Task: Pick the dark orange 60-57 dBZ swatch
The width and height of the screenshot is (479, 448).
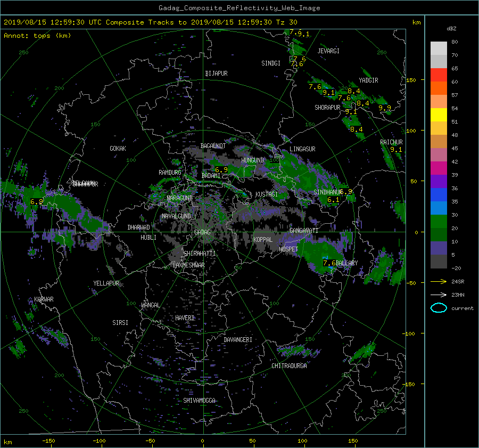Action: tap(439, 88)
